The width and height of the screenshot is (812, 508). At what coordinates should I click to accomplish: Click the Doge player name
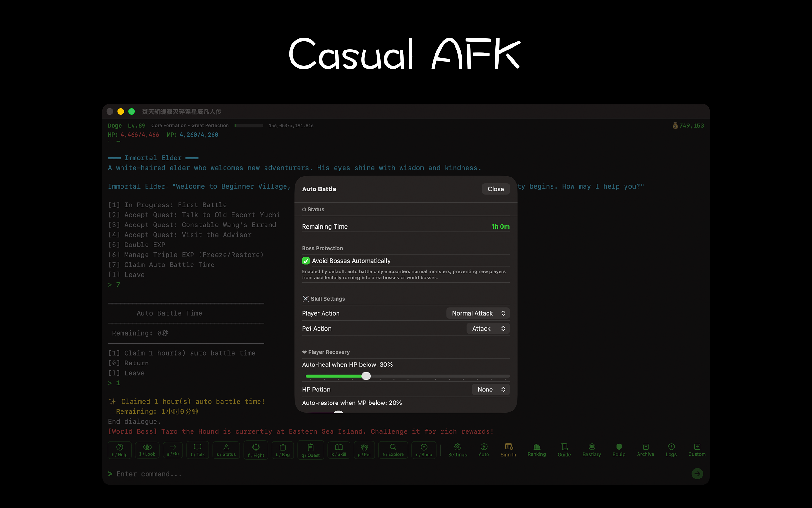115,125
